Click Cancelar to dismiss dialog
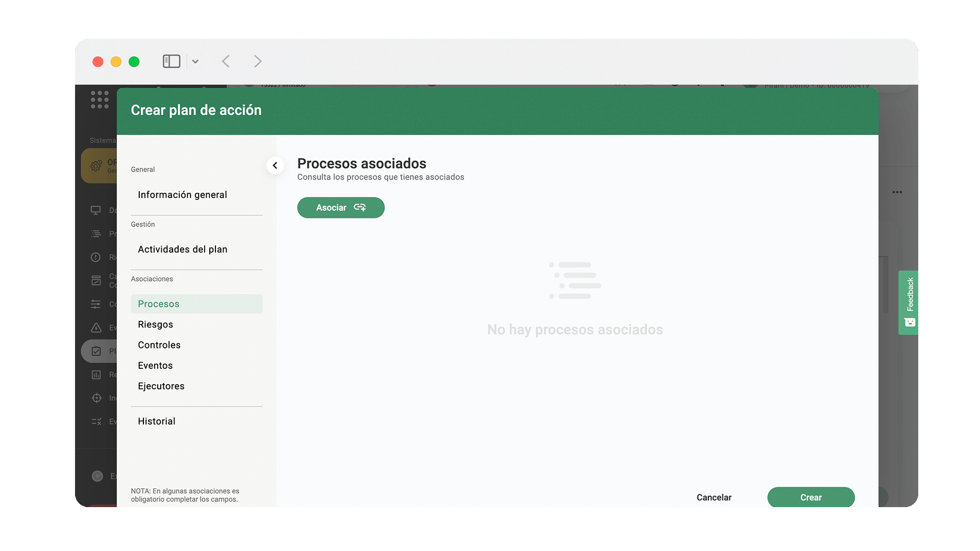980x551 pixels. (x=714, y=497)
